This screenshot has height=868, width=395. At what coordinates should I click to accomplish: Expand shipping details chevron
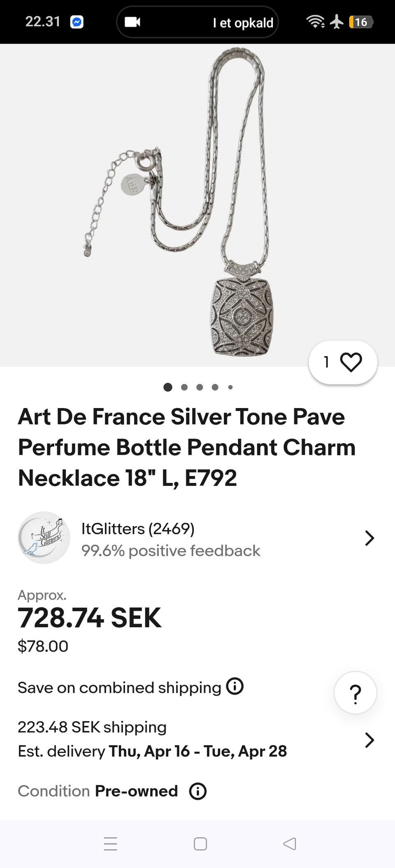(369, 740)
